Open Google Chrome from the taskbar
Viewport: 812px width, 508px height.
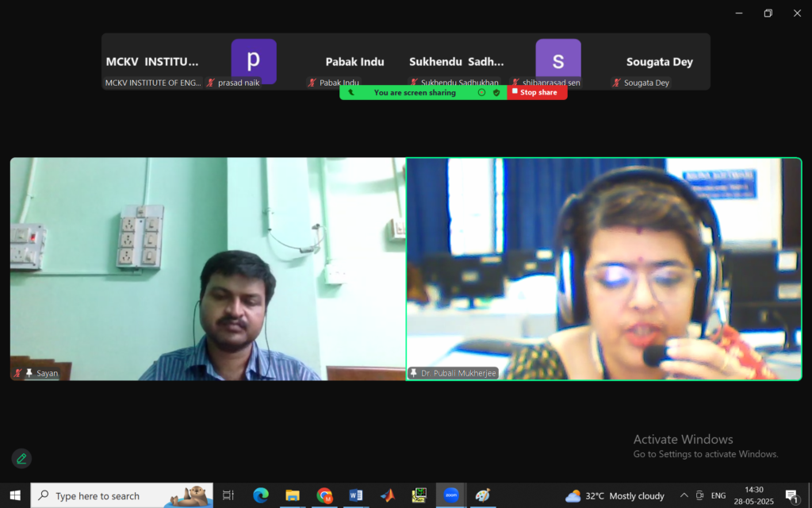click(324, 495)
